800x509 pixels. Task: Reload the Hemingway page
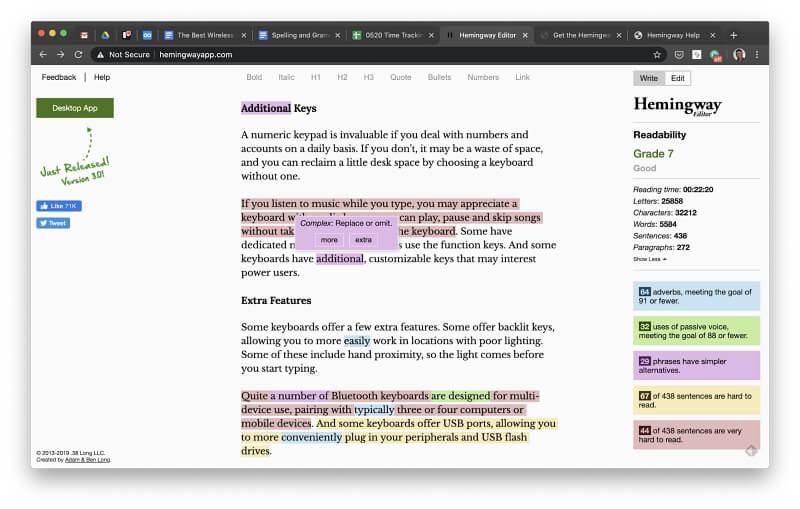coord(78,55)
